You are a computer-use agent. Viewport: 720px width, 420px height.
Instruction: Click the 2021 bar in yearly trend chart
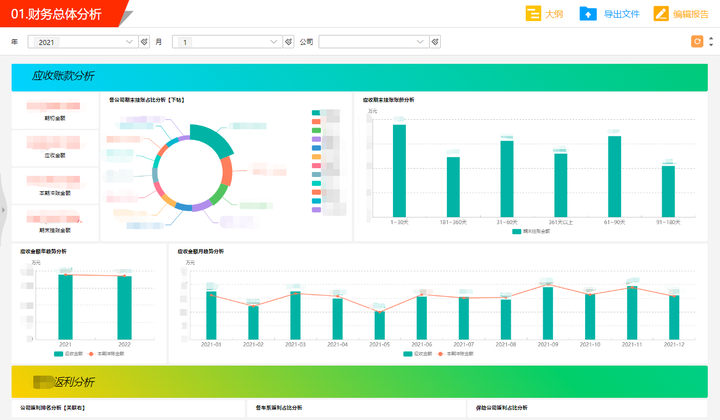[x=65, y=307]
